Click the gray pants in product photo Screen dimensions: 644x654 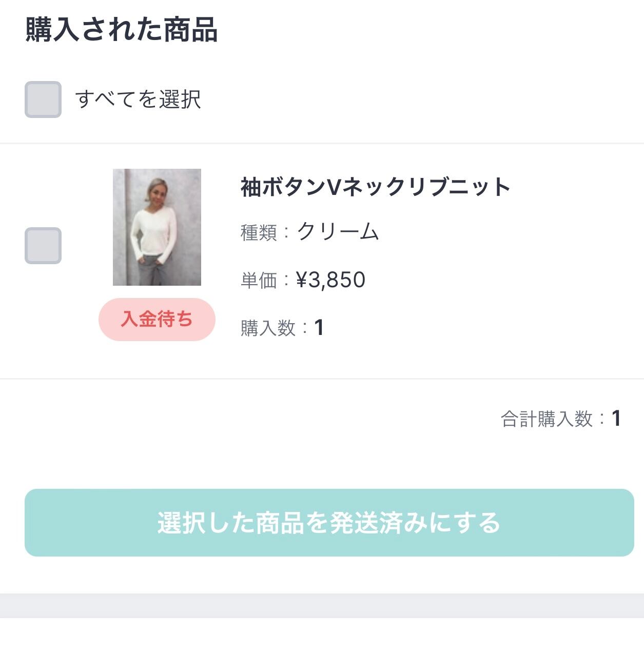[x=152, y=270]
